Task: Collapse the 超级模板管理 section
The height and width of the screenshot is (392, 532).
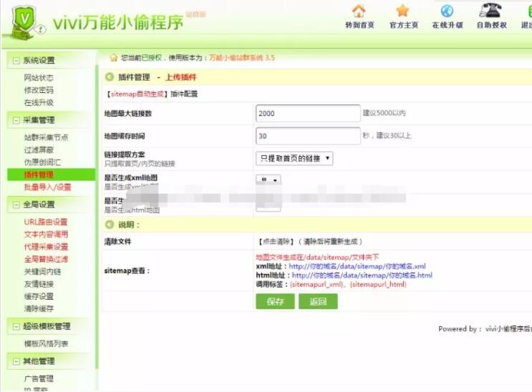Action: click(16, 327)
